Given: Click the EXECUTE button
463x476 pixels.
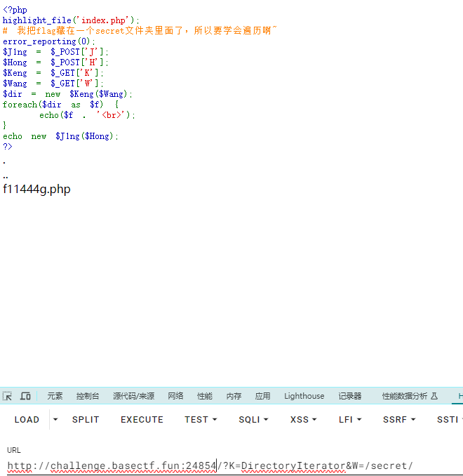Looking at the screenshot, I should (142, 420).
